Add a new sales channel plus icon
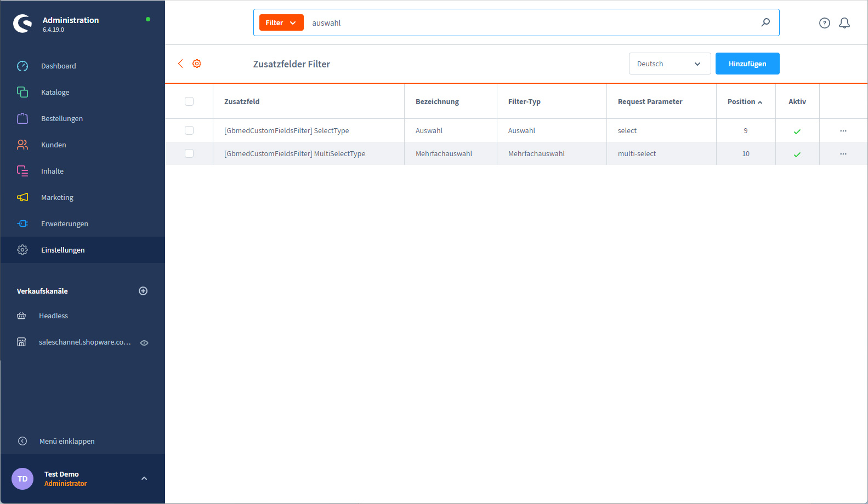This screenshot has height=504, width=868. [143, 291]
